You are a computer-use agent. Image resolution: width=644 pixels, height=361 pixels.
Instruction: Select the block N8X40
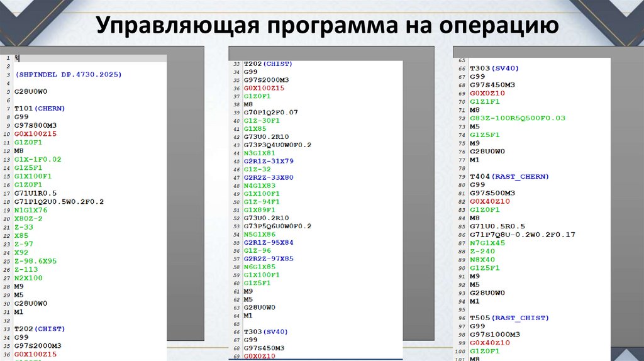(x=482, y=260)
